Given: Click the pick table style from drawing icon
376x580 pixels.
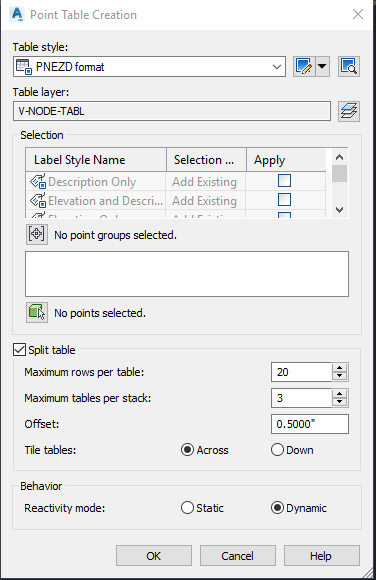Looking at the screenshot, I should [349, 67].
